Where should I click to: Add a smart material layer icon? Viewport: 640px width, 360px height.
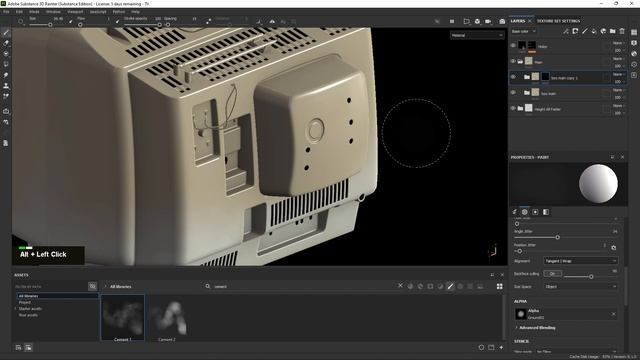click(603, 31)
